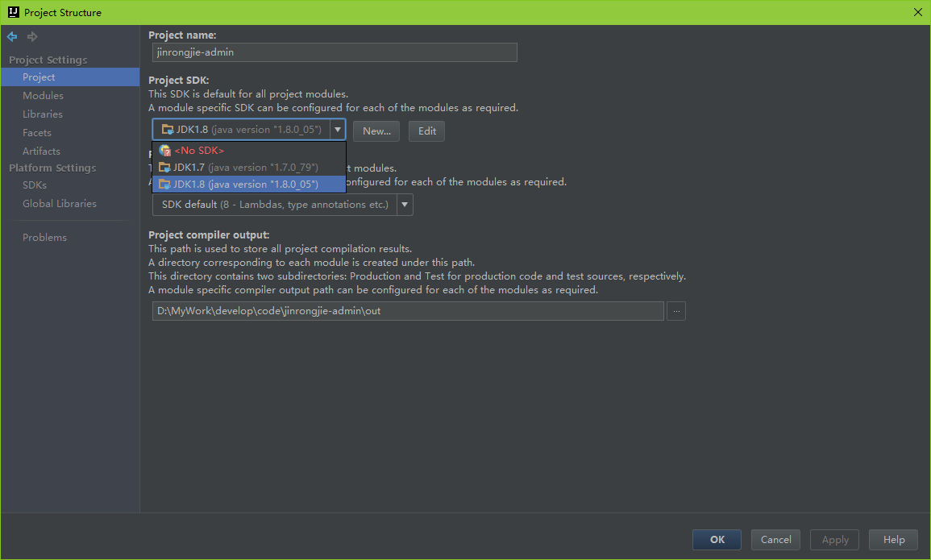Click the back navigation arrow icon
Image resolution: width=931 pixels, height=560 pixels.
coord(12,37)
